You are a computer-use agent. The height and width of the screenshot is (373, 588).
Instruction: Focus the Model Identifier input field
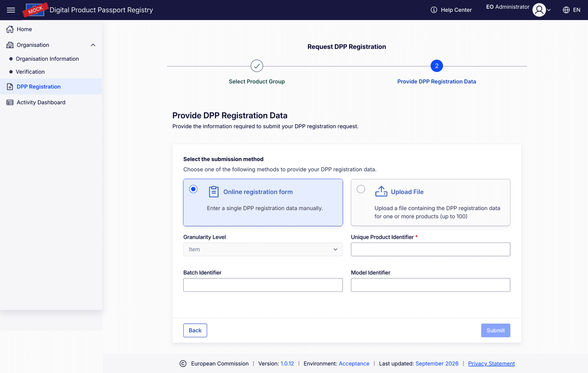coord(431,285)
